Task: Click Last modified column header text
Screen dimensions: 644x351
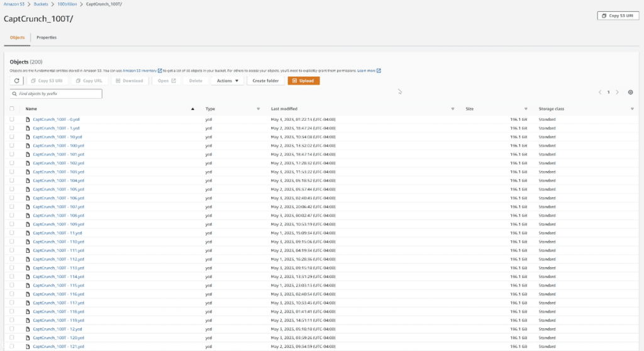Action: coord(284,109)
